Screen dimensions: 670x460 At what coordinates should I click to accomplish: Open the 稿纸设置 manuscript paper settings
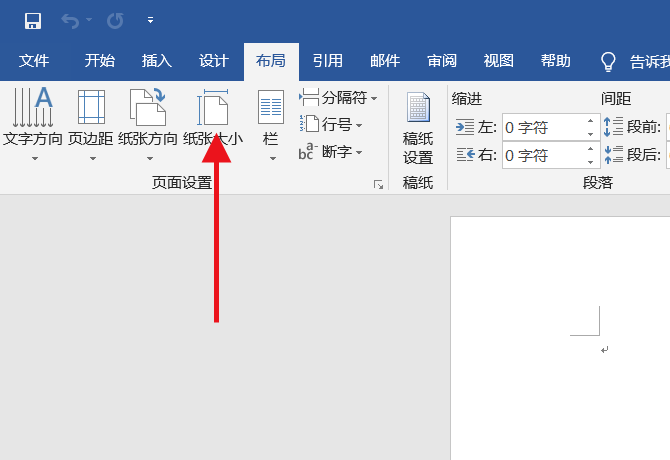pyautogui.click(x=418, y=128)
